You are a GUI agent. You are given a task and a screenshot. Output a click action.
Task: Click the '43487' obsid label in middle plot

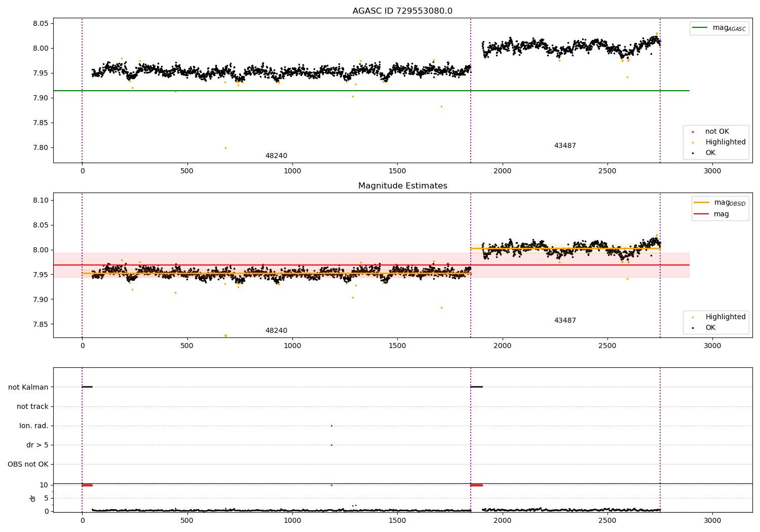[565, 321]
